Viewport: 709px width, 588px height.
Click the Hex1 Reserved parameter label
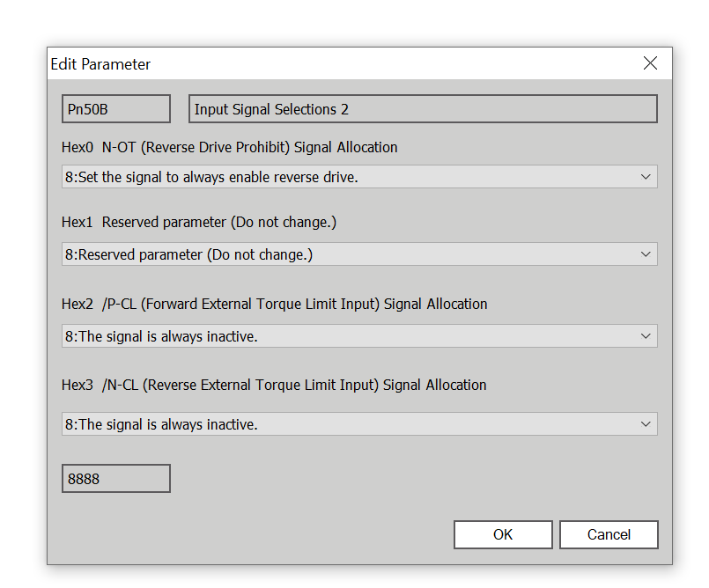click(199, 223)
